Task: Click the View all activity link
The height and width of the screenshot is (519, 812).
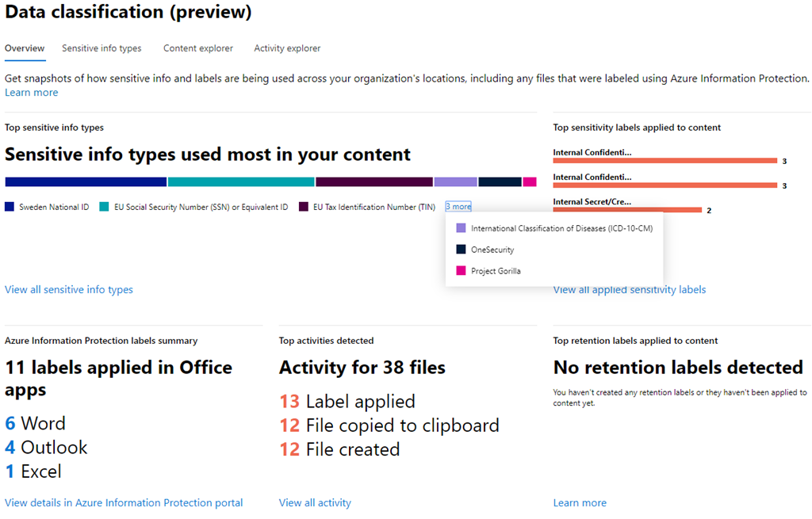Action: click(315, 503)
